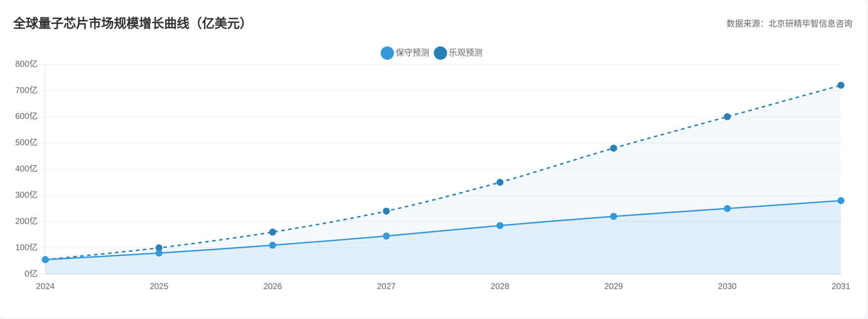The width and height of the screenshot is (868, 319).
Task: Click the 乐观预测 legend color circle
Action: click(x=440, y=53)
